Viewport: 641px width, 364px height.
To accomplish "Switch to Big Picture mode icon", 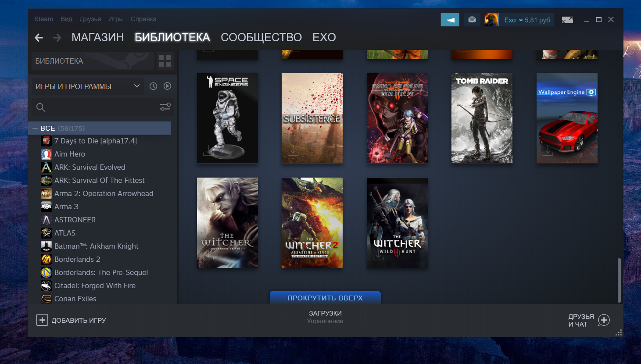I will pyautogui.click(x=567, y=20).
